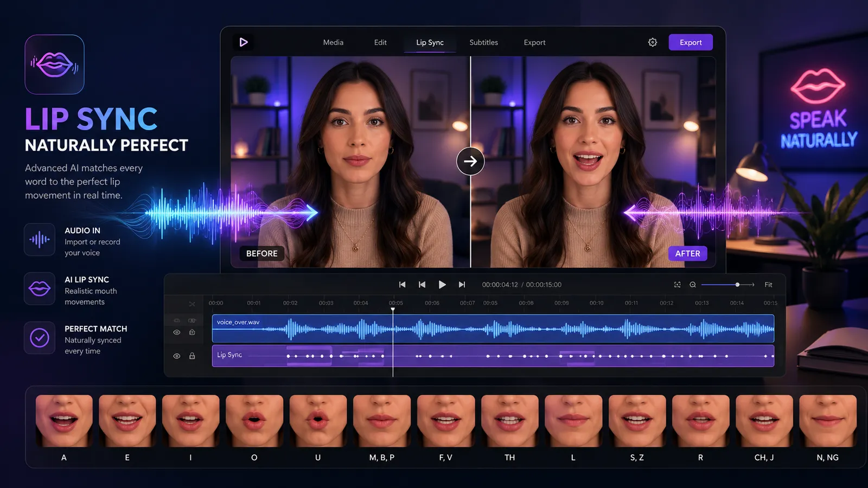Jump to the start of the timeline
Viewport: 868px width, 488px height.
(402, 285)
